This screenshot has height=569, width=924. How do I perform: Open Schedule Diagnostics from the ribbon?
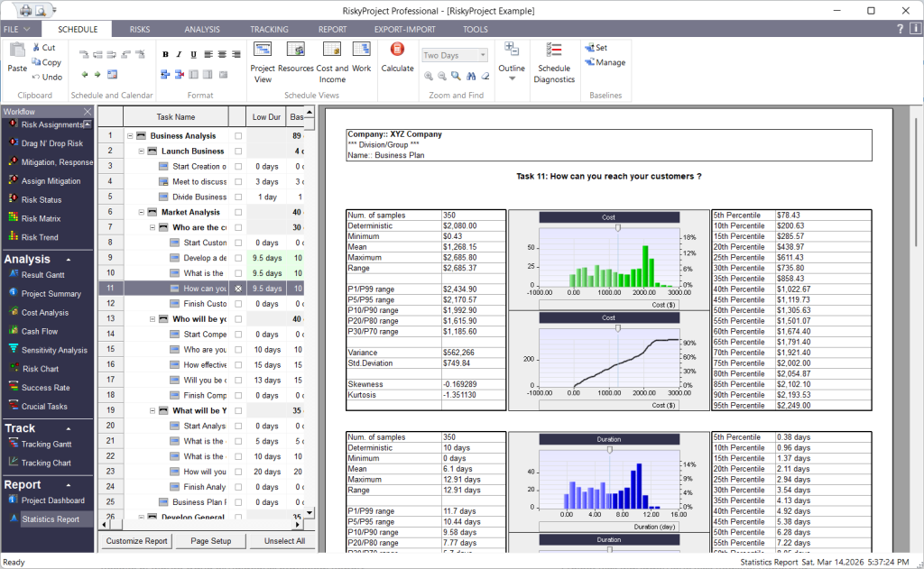point(554,62)
